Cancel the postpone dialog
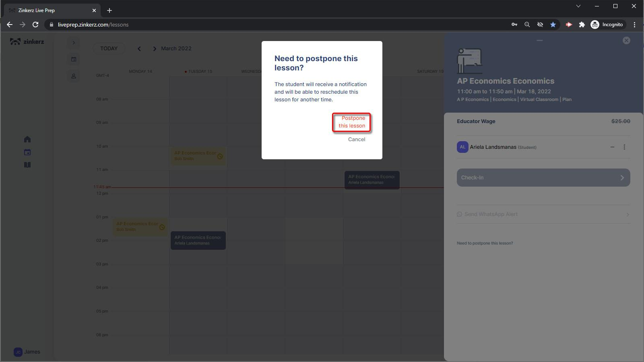 (x=357, y=139)
